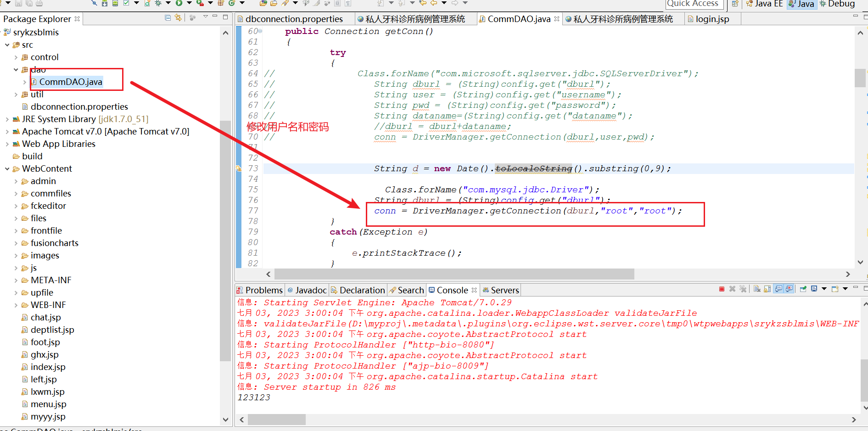Switch to the Java perspective

(x=801, y=4)
